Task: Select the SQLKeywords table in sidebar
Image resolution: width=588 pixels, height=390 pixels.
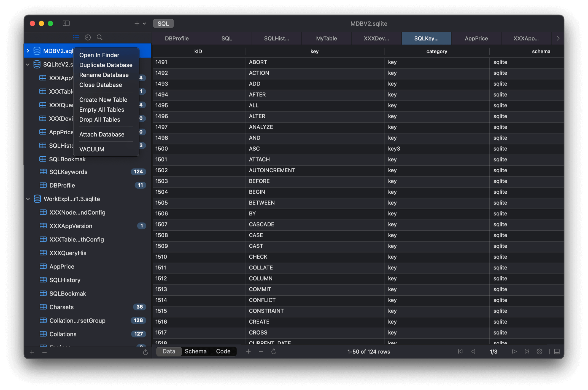Action: click(68, 172)
